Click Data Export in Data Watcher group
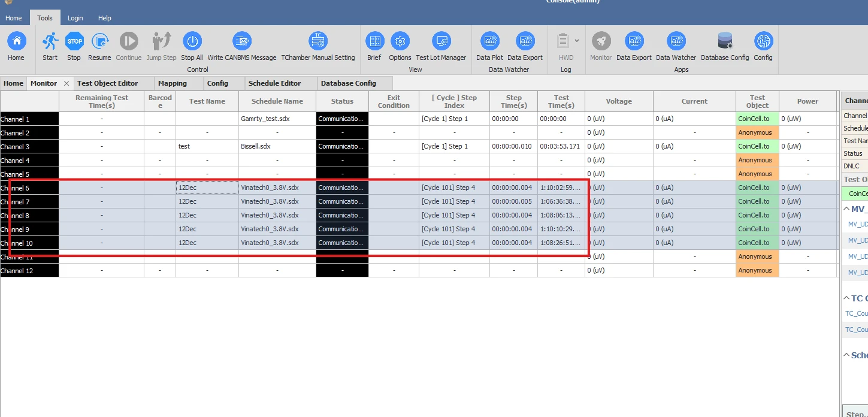868x417 pixels. pos(525,41)
